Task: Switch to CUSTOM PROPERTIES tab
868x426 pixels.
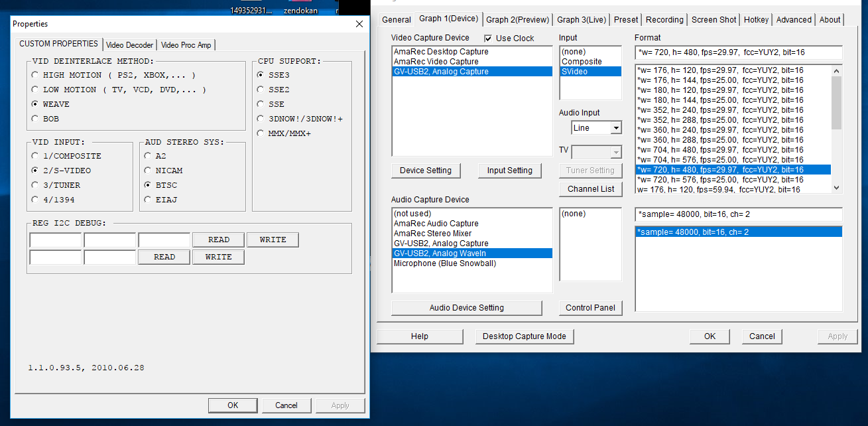Action: [58, 44]
